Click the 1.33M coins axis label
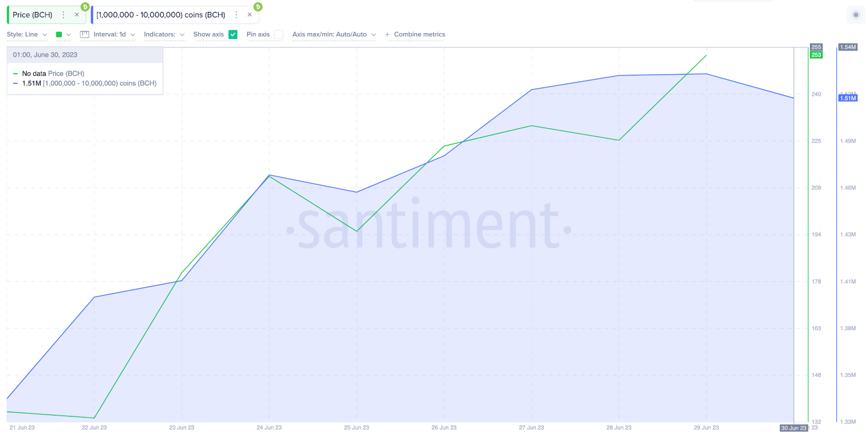Image resolution: width=868 pixels, height=435 pixels. (848, 422)
